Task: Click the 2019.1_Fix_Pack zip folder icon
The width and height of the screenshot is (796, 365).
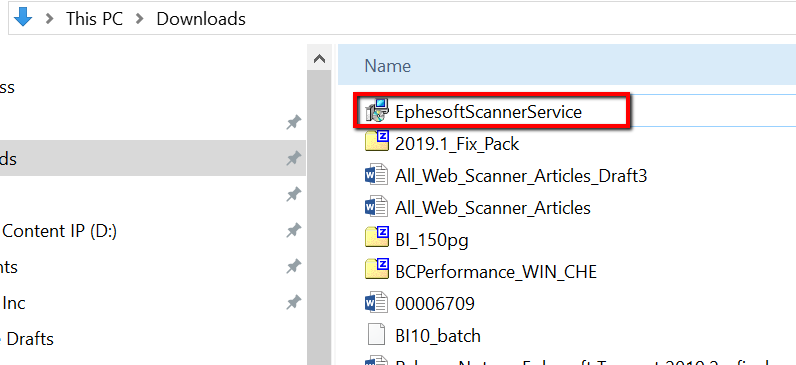Action: click(x=377, y=142)
